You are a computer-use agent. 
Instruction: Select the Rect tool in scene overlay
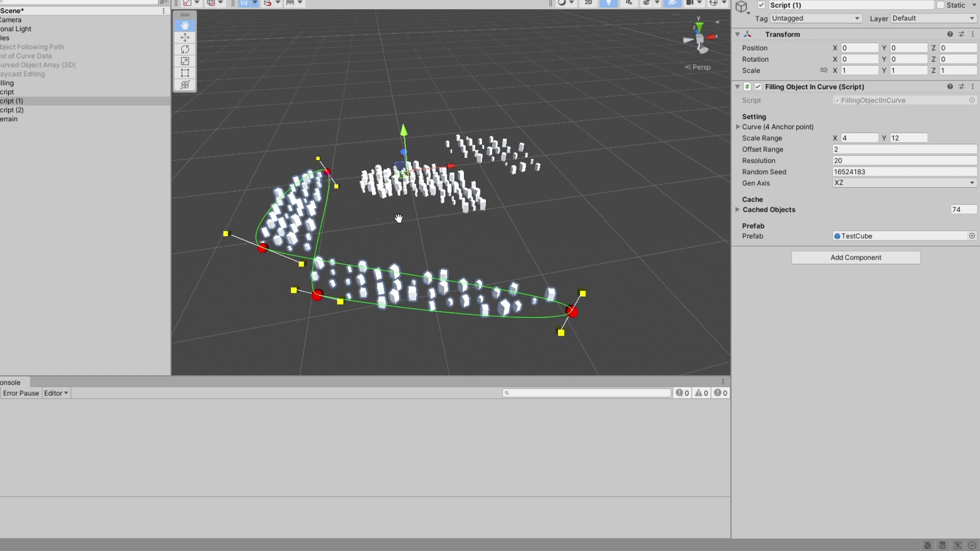pos(185,72)
